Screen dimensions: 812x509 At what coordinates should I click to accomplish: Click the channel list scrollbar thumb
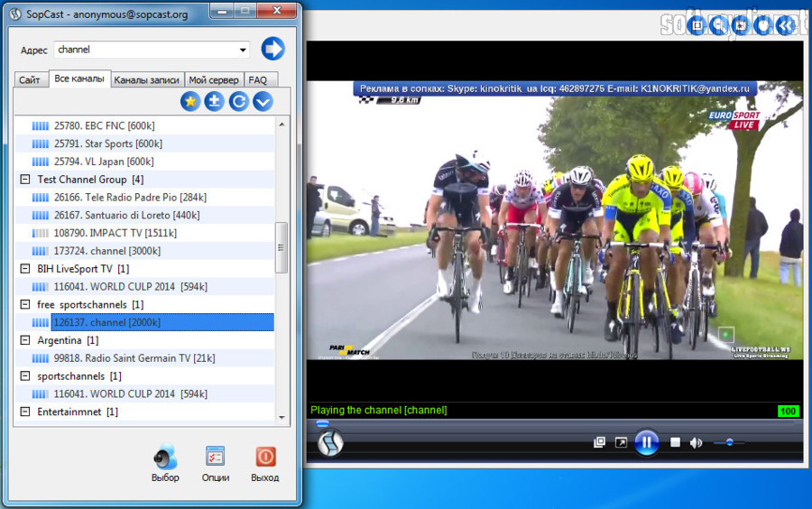coord(281,247)
